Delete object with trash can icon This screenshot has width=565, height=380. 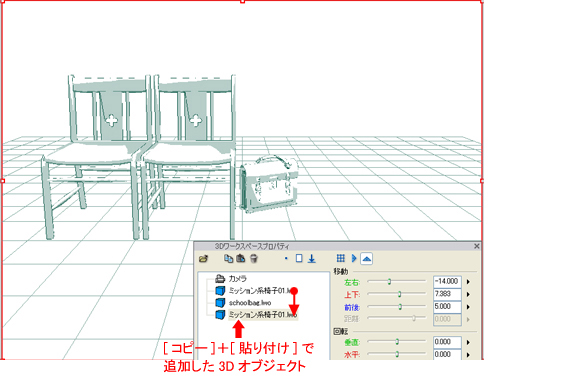click(254, 258)
